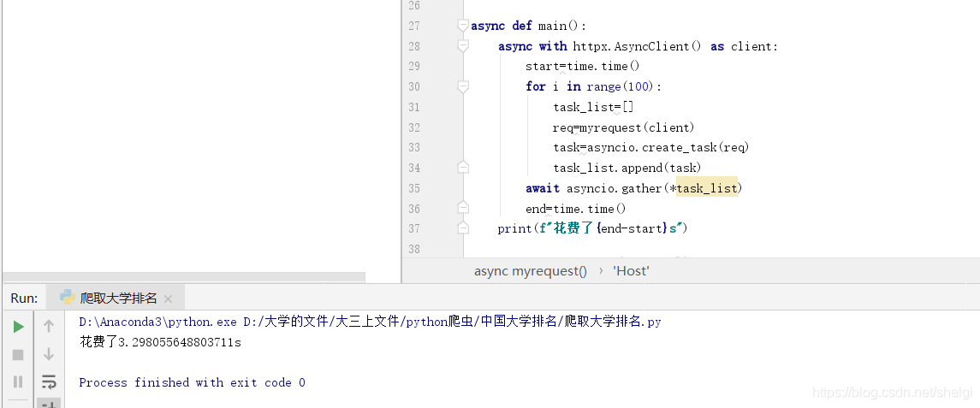This screenshot has width=980, height=408.
Task: Click line number 35 in the gutter
Action: tap(414, 188)
